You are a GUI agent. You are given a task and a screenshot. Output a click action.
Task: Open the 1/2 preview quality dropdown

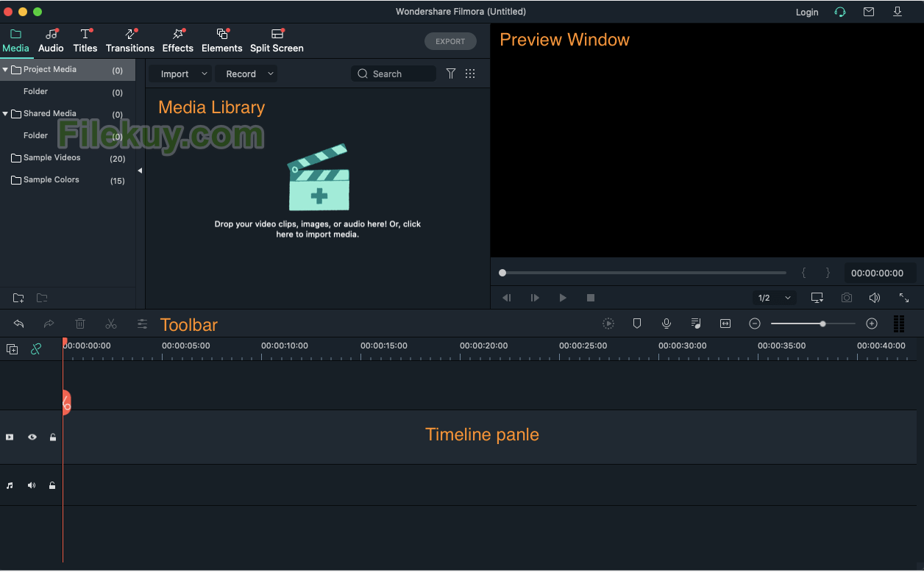775,298
